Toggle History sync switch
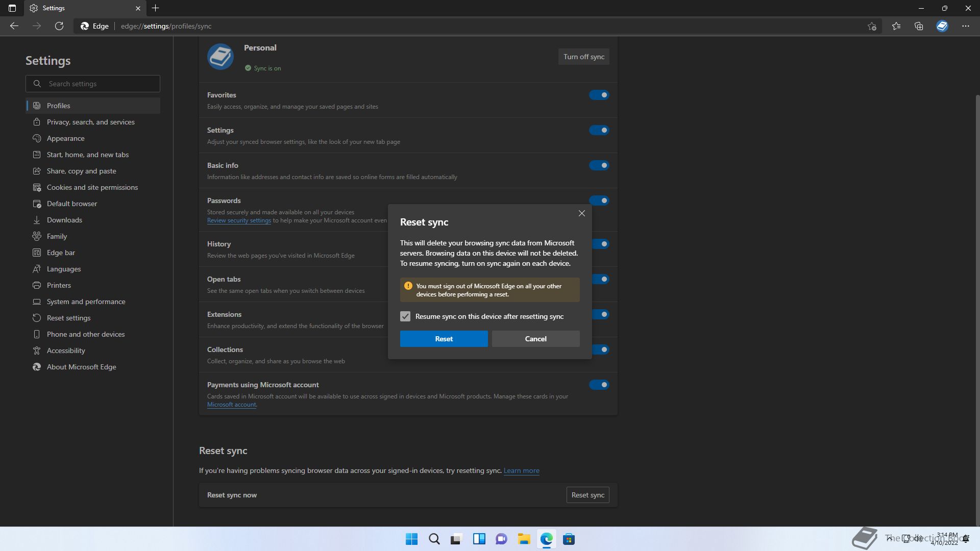Viewport: 980px width, 551px height. click(x=601, y=244)
